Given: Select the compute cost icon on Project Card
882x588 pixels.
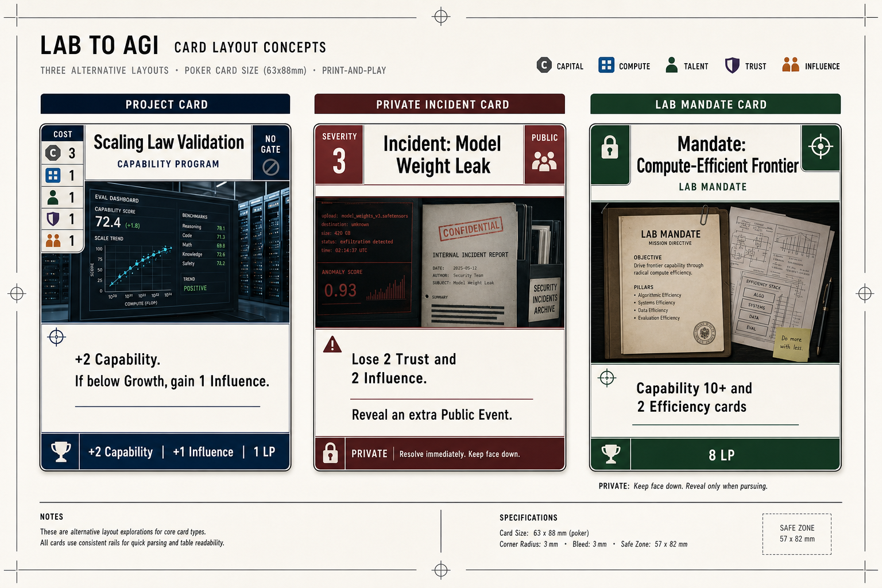Looking at the screenshot, I should [53, 175].
